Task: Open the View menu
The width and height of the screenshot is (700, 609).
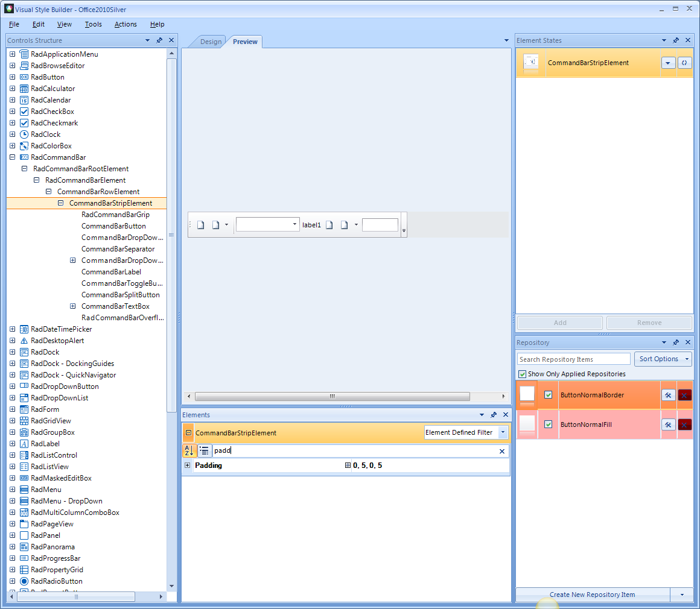Action: pos(65,24)
